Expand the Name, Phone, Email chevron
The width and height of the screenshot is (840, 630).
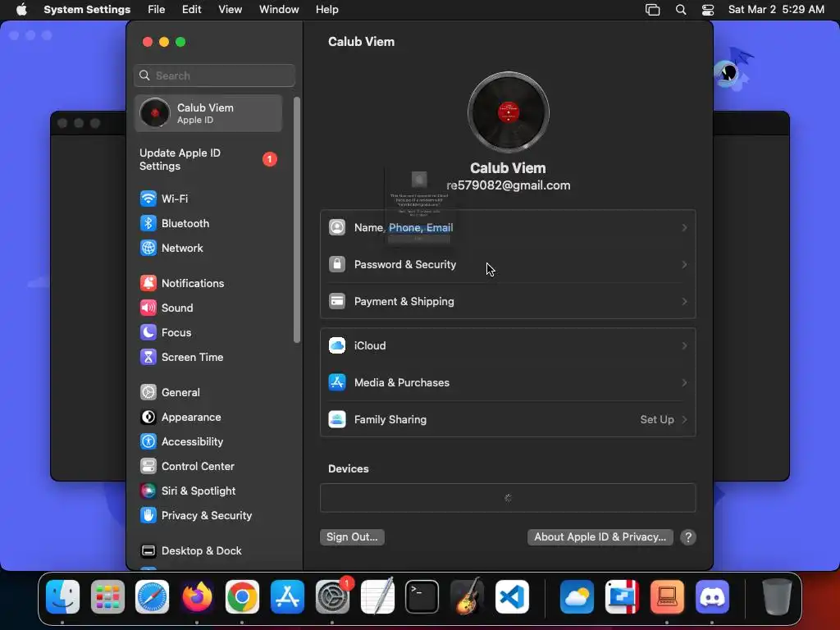pyautogui.click(x=684, y=228)
